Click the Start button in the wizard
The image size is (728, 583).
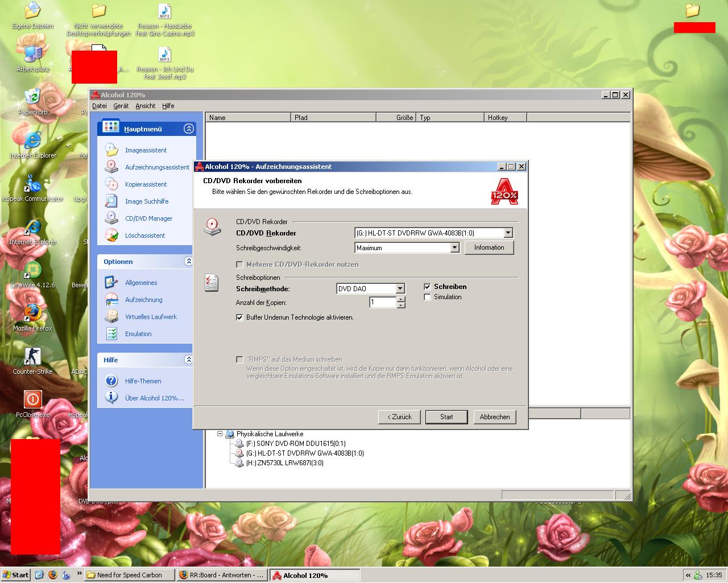[x=446, y=417]
